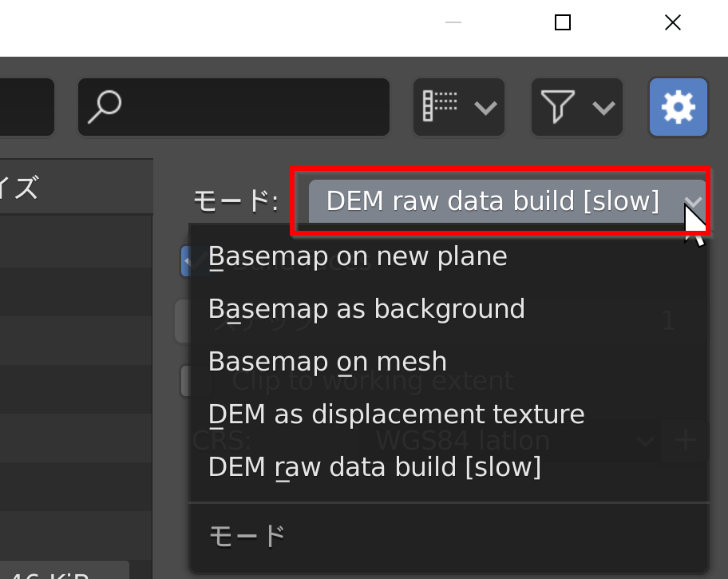This screenshot has width=728, height=579.
Task: Click the blue settings gear icon
Action: point(678,107)
